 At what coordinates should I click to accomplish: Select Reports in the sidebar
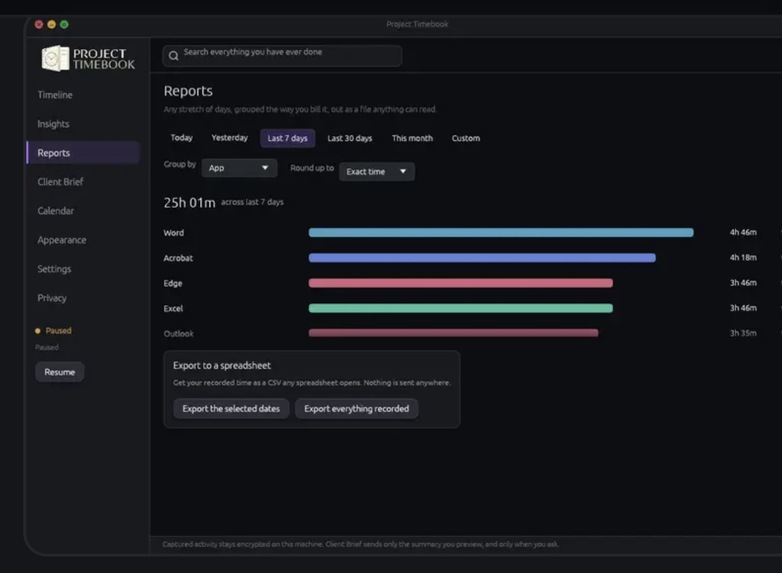(83, 153)
